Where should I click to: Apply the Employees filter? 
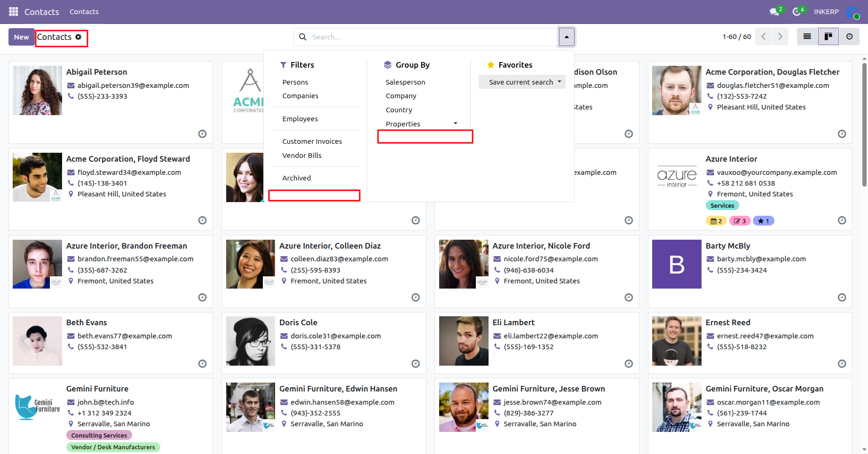[x=300, y=119]
